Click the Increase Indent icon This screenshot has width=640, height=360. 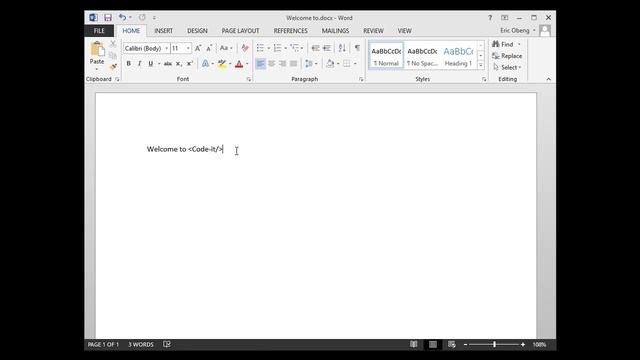tap(327, 48)
